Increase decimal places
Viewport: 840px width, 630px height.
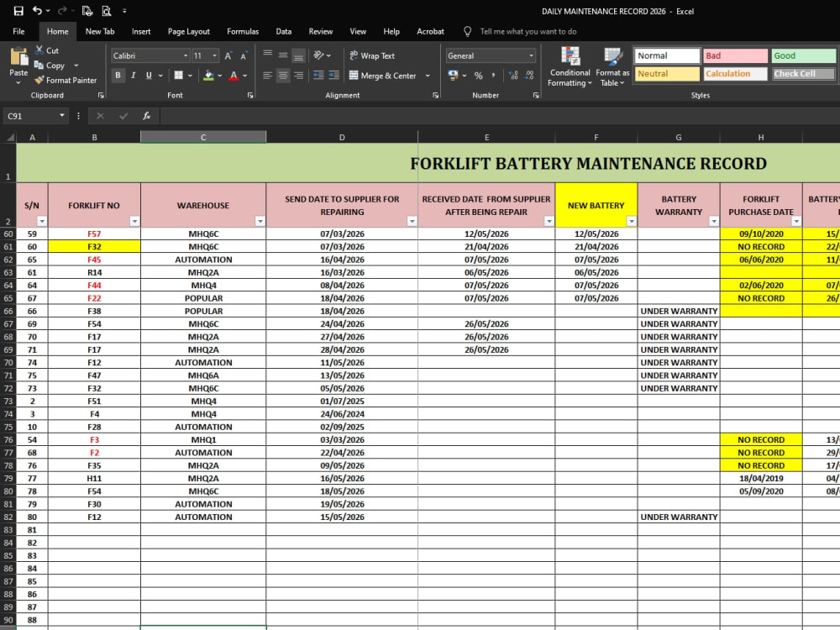point(513,76)
